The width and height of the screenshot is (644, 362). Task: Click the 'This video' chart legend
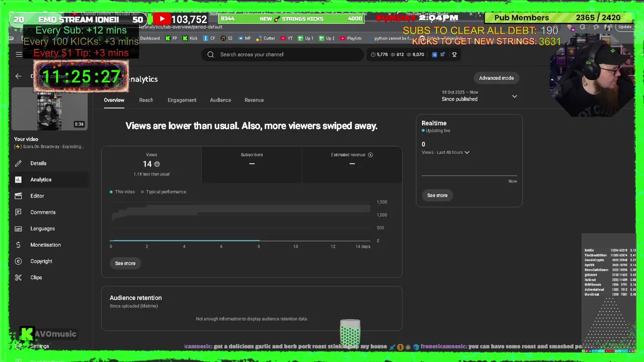(x=122, y=192)
